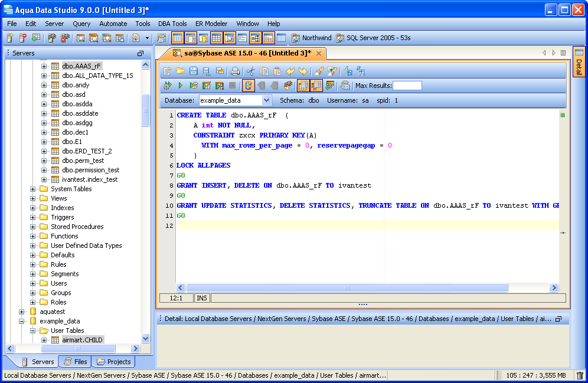Collapse the example_data database node

22,321
